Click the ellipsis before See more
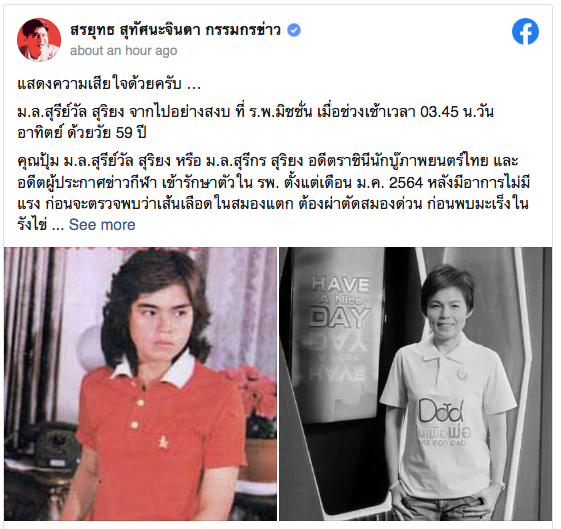Screen dimensions: 561x529 58,226
